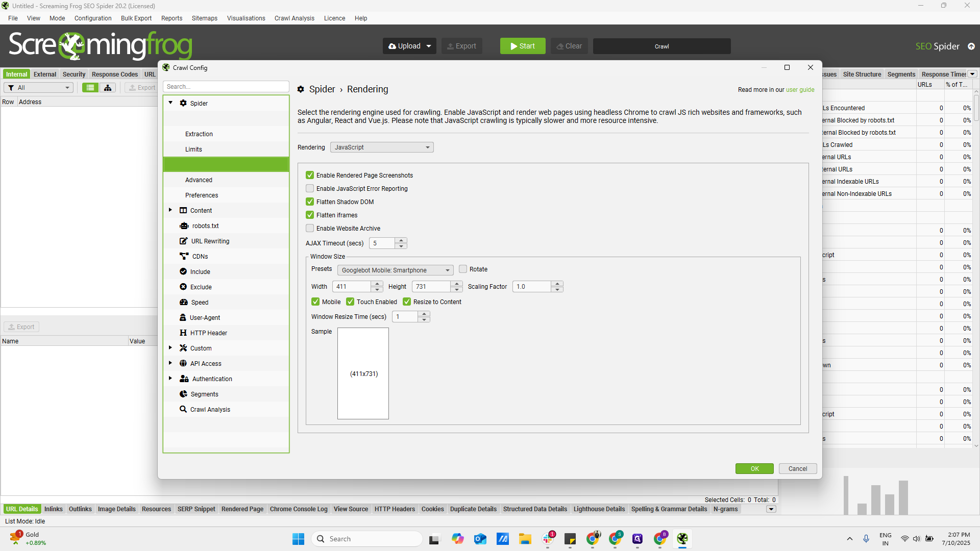The height and width of the screenshot is (551, 980).
Task: Open the HTTP Header settings
Action: tap(208, 333)
